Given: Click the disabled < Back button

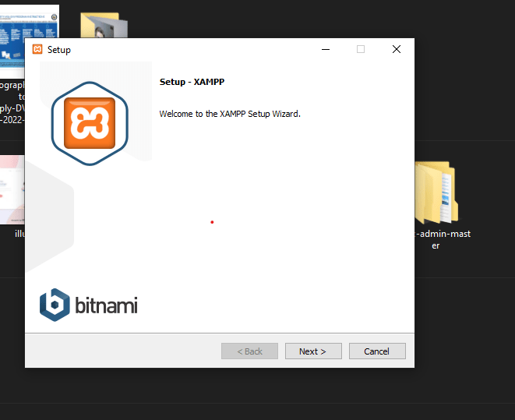Looking at the screenshot, I should tap(249, 351).
